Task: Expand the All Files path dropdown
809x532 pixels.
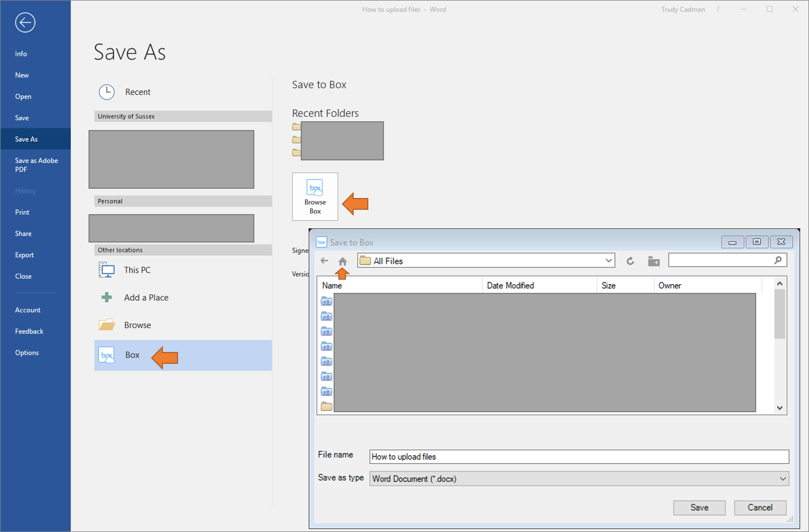Action: point(608,261)
